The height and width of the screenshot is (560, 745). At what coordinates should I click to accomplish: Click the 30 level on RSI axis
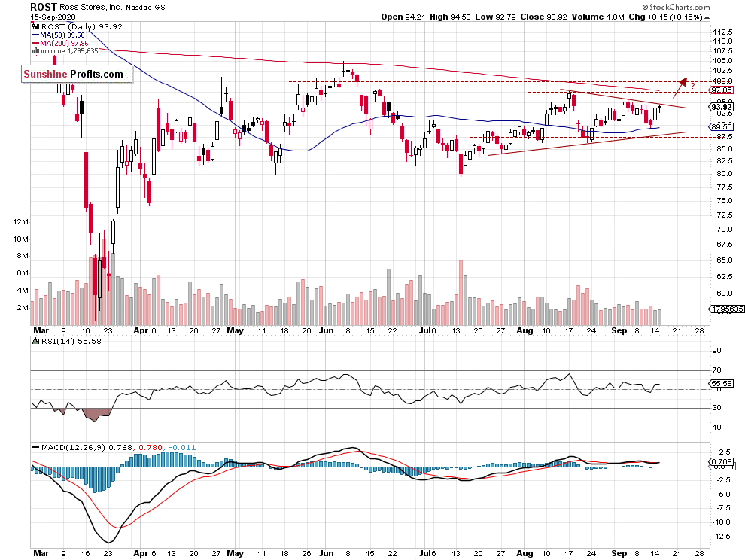[716, 407]
